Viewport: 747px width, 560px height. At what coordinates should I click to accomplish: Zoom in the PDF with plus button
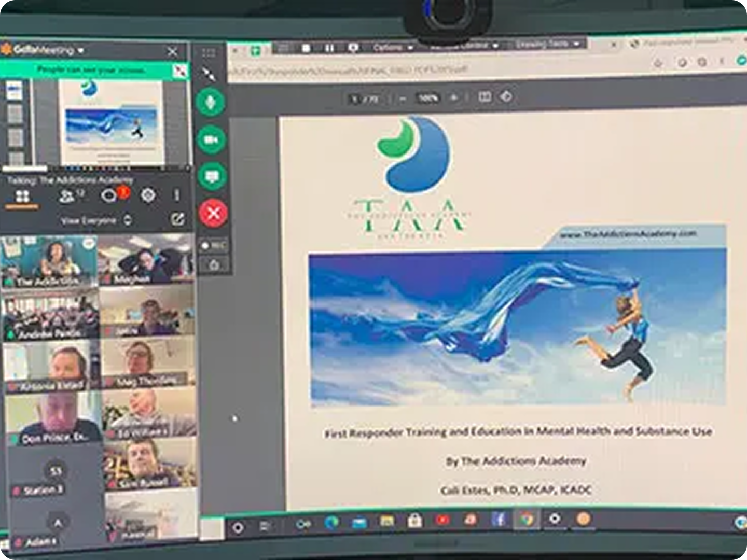pos(454,97)
